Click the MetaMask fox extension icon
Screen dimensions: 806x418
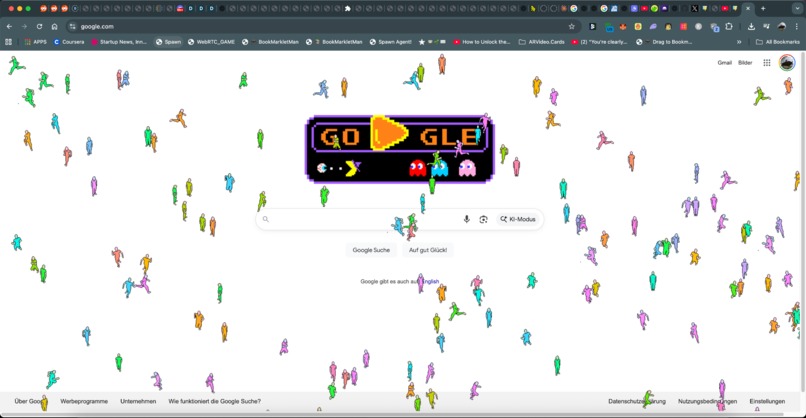pos(623,26)
